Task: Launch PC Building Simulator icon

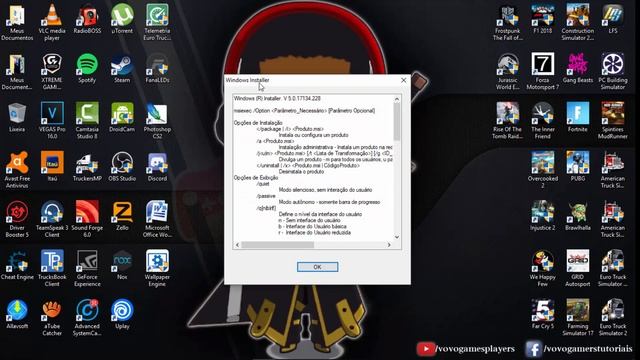Action: [613, 71]
